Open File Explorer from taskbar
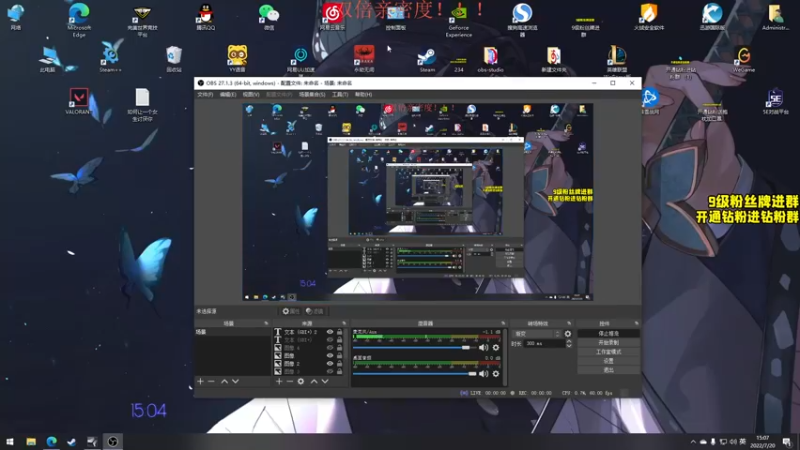 (31, 441)
